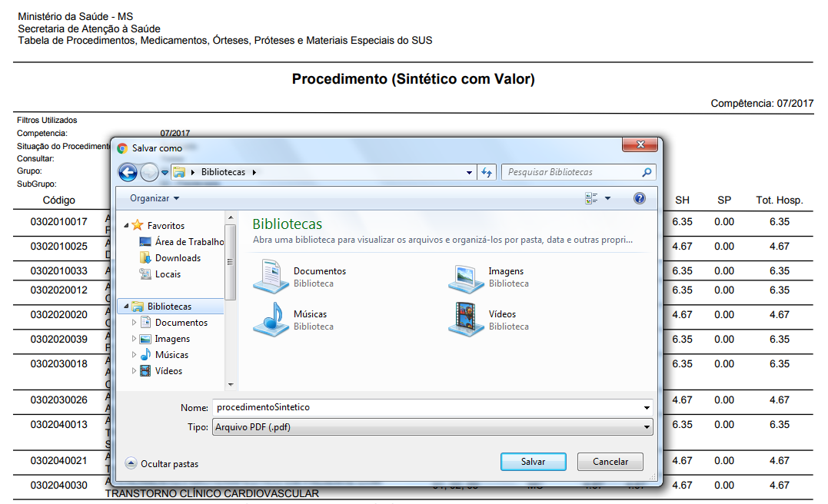Image resolution: width=828 pixels, height=504 pixels.
Task: Click the sidebar scrollbar down arrow
Action: click(231, 383)
